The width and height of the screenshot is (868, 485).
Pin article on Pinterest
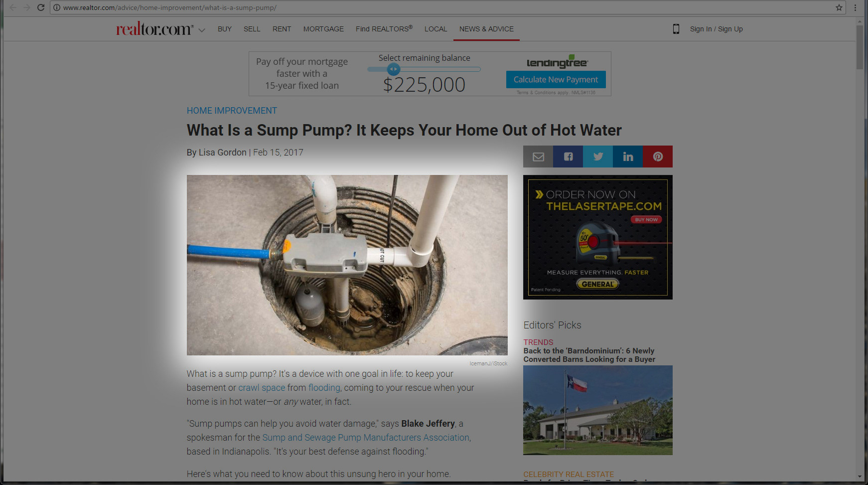pos(658,157)
